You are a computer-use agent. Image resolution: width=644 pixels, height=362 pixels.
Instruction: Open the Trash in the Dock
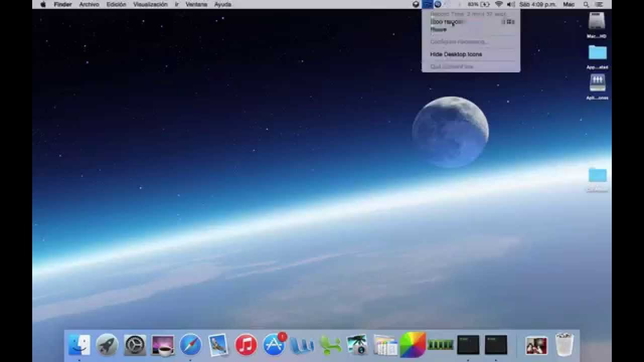565,344
